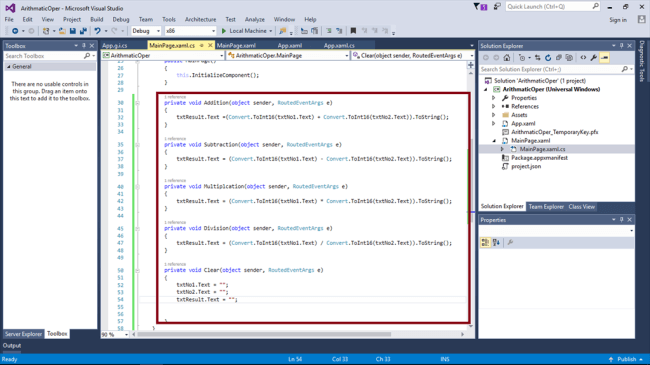The height and width of the screenshot is (365, 650).
Task: Open Properties wrench icon in Solution Explorer toolbar
Action: tap(594, 58)
